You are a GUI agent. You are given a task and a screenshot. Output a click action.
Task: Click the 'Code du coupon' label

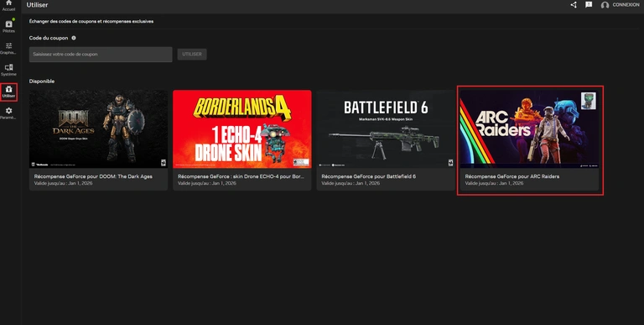49,38
